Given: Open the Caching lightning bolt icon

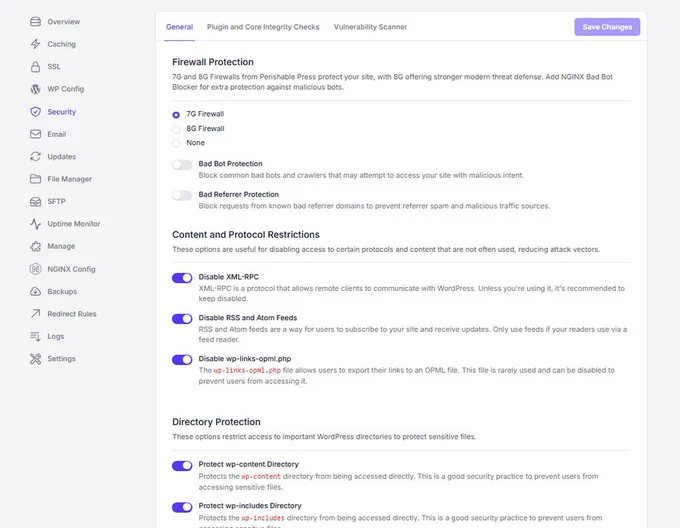Looking at the screenshot, I should click(36, 44).
